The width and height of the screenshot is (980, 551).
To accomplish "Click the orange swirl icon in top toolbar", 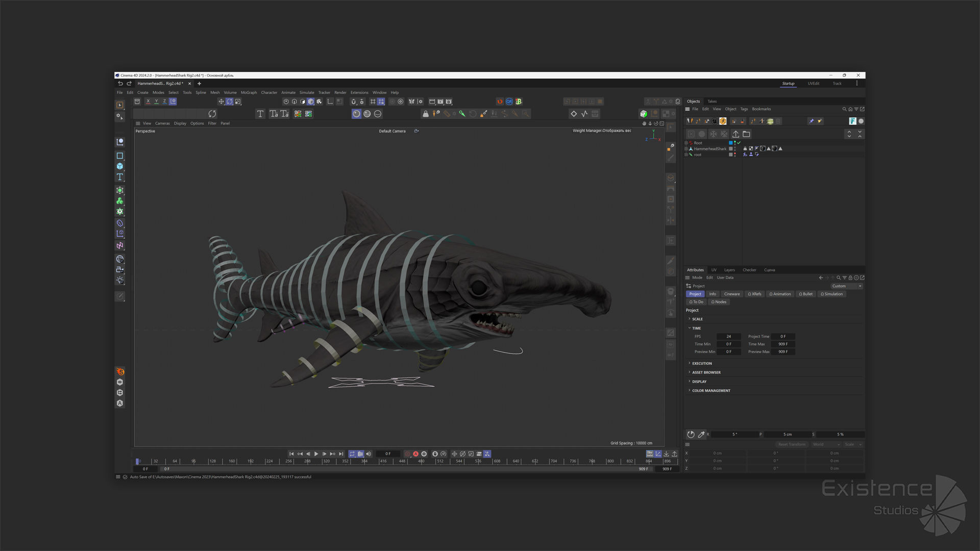I will click(500, 102).
